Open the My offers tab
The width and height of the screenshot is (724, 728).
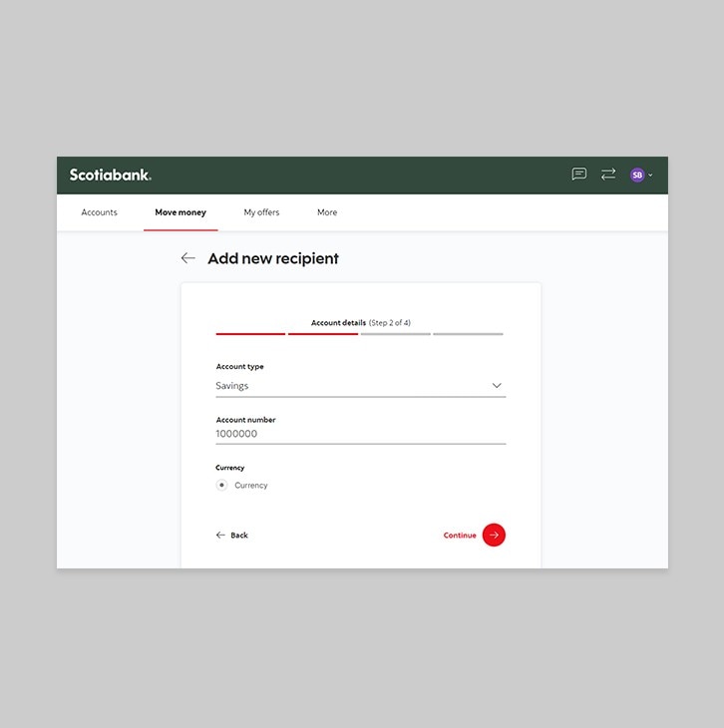261,212
